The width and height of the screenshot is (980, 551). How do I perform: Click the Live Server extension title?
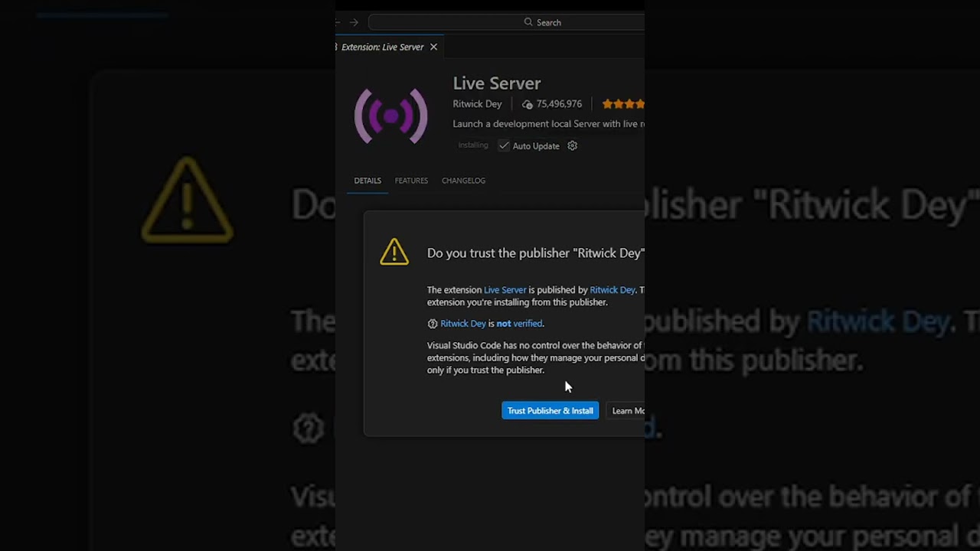(497, 83)
